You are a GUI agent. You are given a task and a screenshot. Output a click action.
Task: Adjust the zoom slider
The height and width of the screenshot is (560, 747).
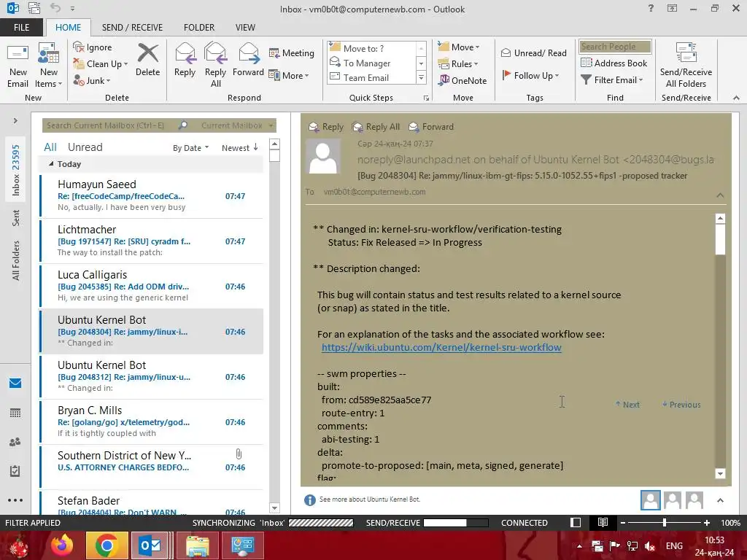click(665, 522)
